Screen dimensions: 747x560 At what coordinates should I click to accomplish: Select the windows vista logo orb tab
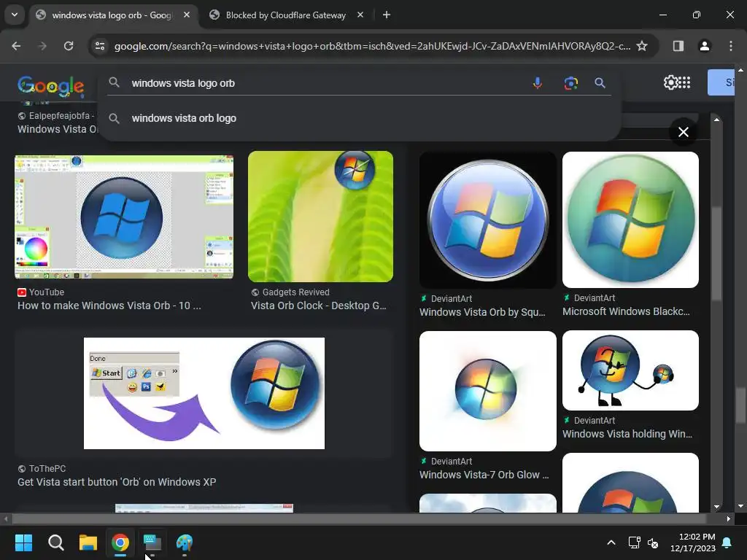click(x=112, y=15)
